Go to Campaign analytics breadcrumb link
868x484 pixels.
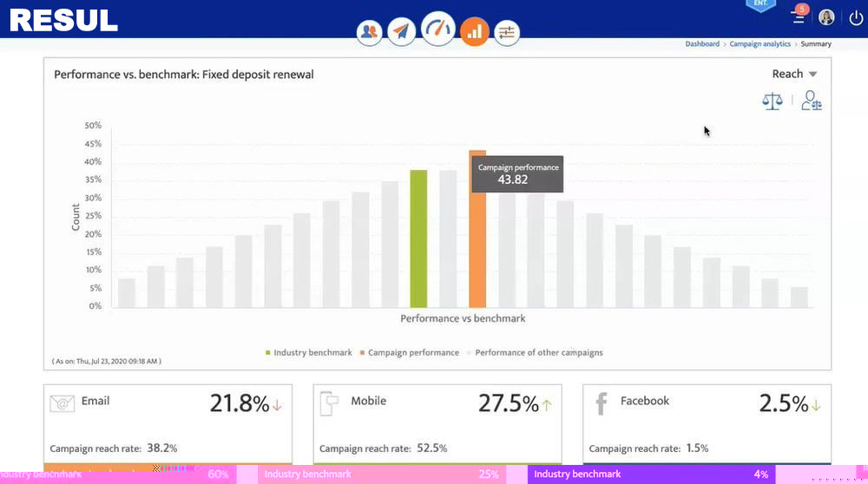click(759, 43)
